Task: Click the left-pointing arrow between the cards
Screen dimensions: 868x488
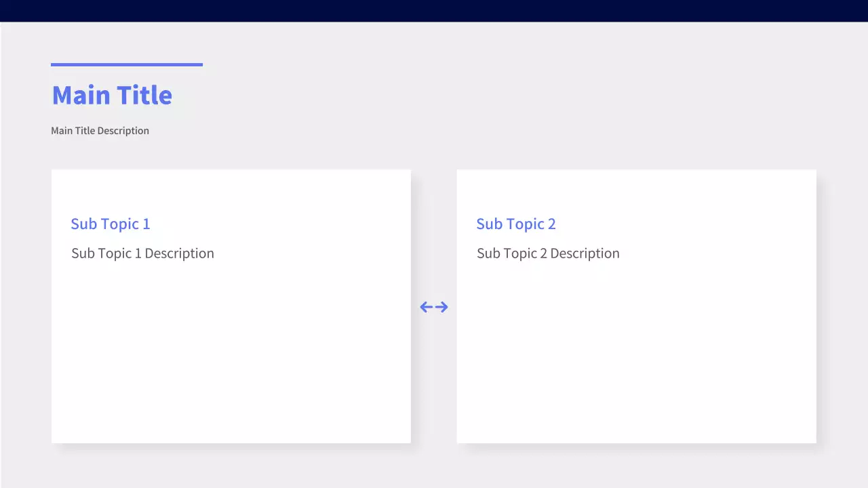Action: (427, 307)
